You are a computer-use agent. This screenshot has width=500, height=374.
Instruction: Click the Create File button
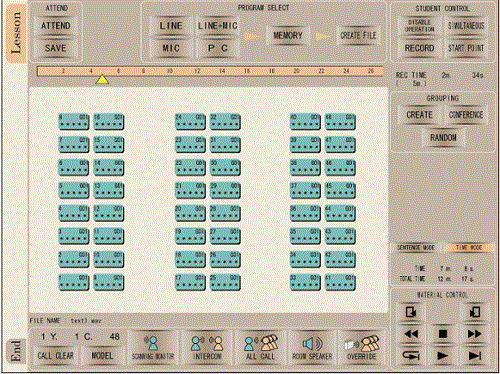click(x=358, y=35)
